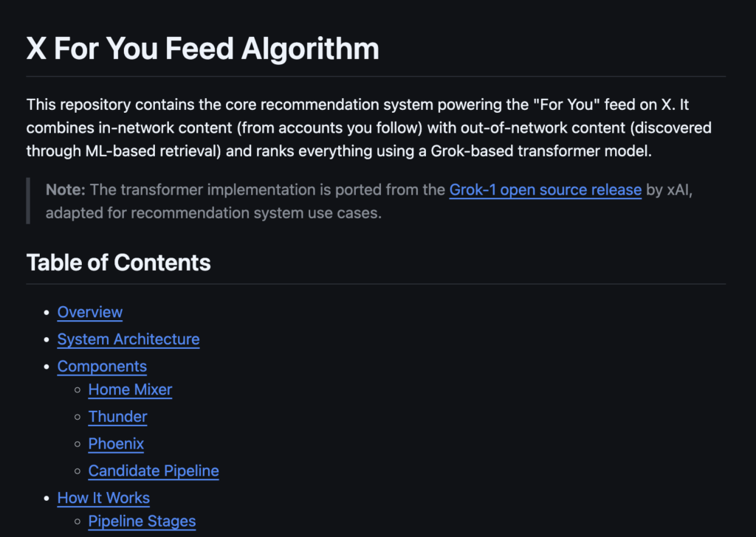The width and height of the screenshot is (756, 537).
Task: Click the X For You Feed Algorithm heading
Action: [x=202, y=49]
